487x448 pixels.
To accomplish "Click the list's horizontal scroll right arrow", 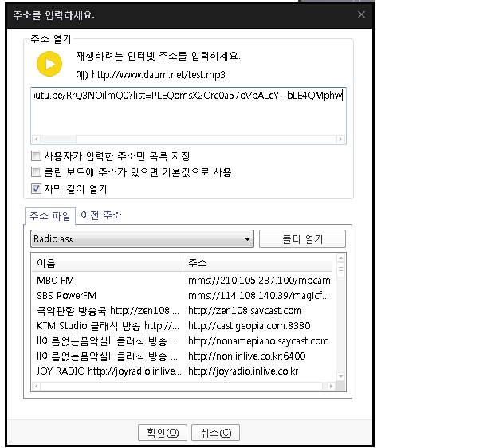I will [331, 386].
